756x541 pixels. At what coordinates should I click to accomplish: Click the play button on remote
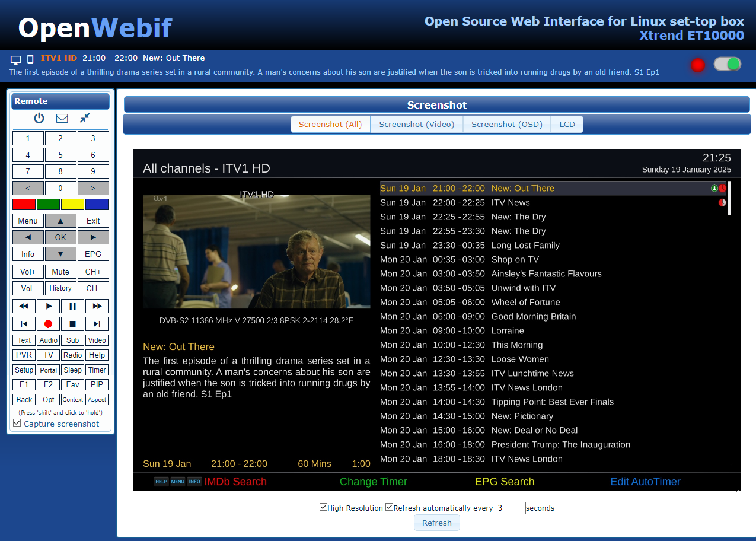pos(49,306)
